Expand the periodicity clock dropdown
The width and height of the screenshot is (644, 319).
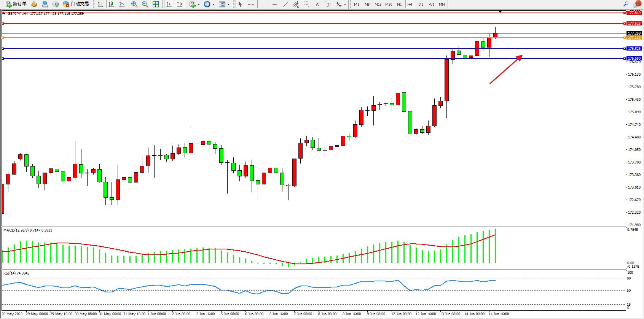coord(214,5)
